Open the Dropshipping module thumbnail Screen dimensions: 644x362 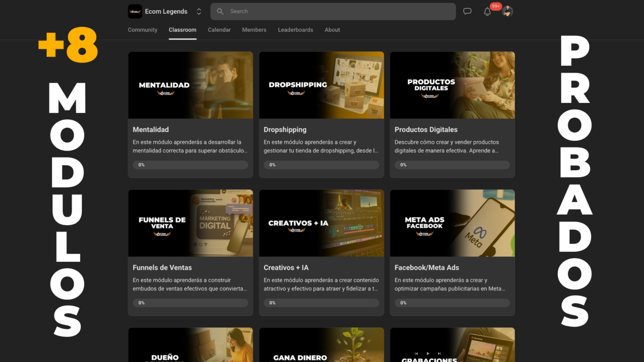pyautogui.click(x=322, y=85)
